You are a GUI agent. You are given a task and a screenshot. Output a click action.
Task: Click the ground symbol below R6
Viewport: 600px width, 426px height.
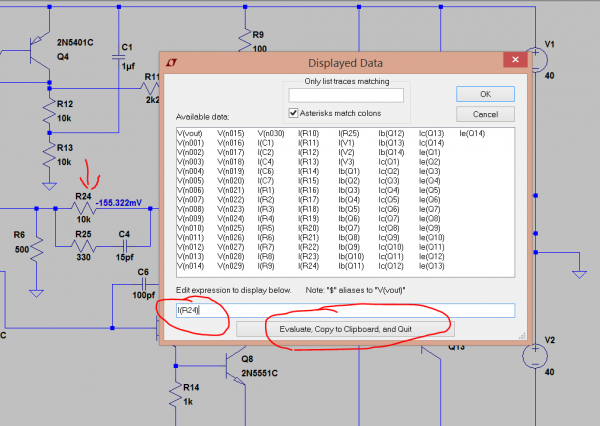[x=36, y=294]
